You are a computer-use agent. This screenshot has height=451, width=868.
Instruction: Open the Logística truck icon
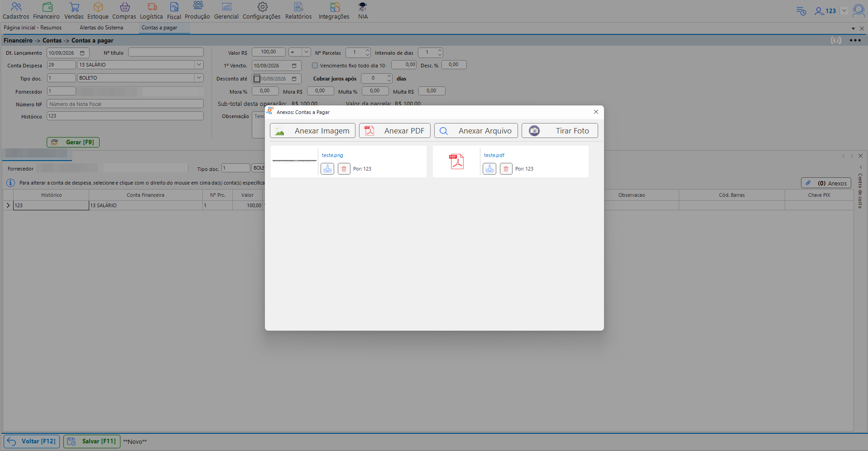[152, 7]
